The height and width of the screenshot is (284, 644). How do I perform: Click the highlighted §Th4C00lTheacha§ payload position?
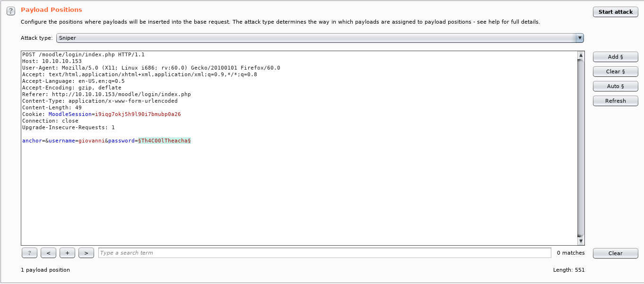[164, 141]
